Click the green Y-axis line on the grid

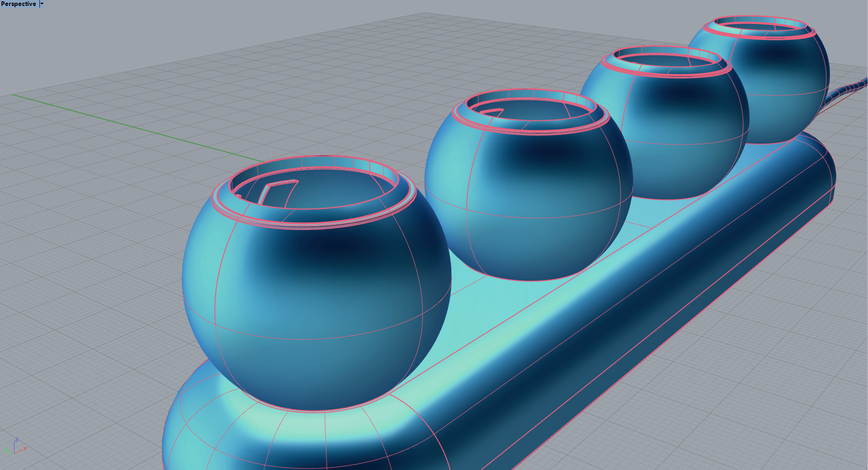coord(136,126)
